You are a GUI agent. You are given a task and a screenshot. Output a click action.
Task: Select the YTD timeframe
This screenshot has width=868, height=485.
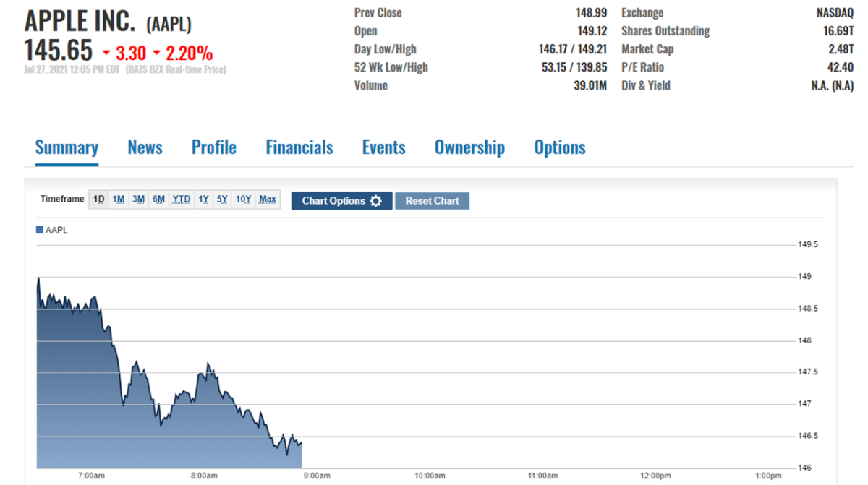pos(181,199)
